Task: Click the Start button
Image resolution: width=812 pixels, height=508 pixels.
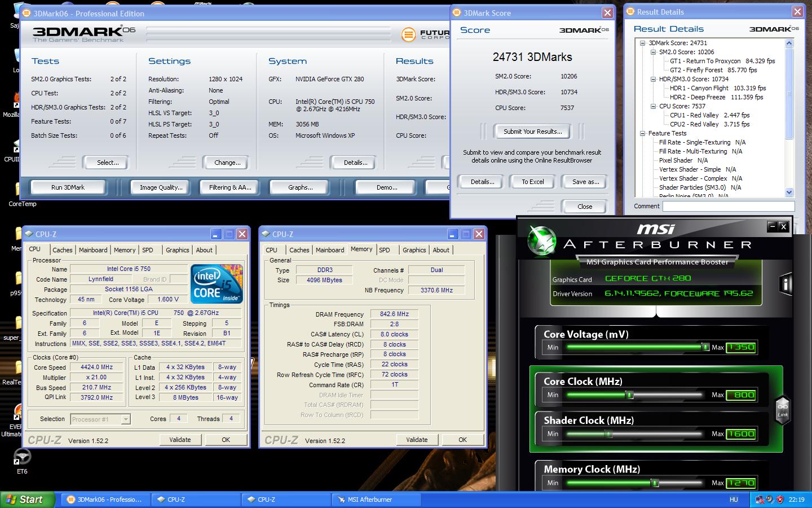Action: [x=28, y=500]
